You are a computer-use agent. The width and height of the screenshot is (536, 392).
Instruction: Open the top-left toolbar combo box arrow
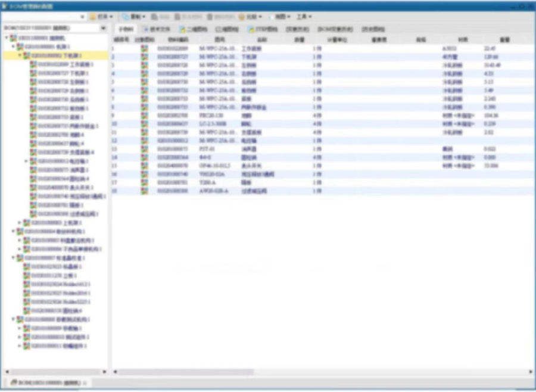pos(82,17)
